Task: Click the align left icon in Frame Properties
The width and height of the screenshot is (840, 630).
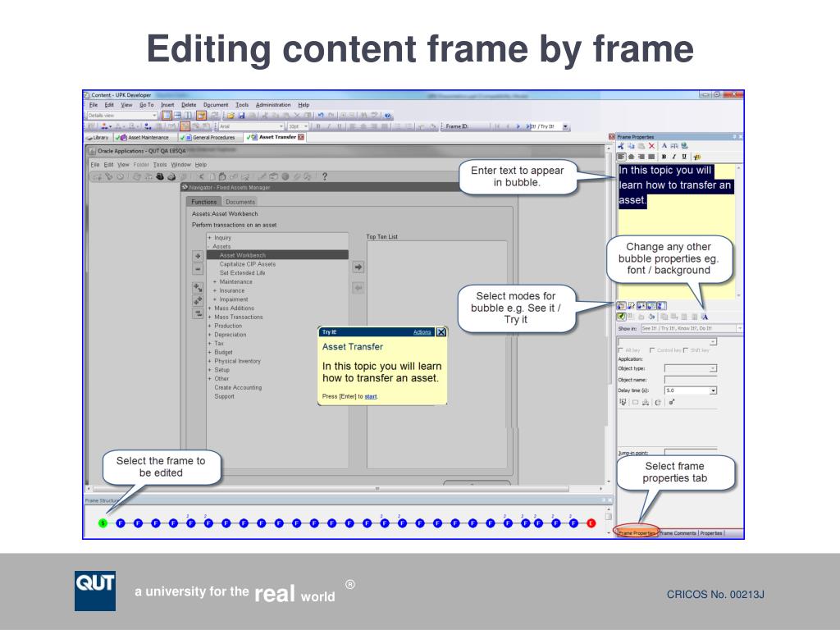Action: click(621, 157)
